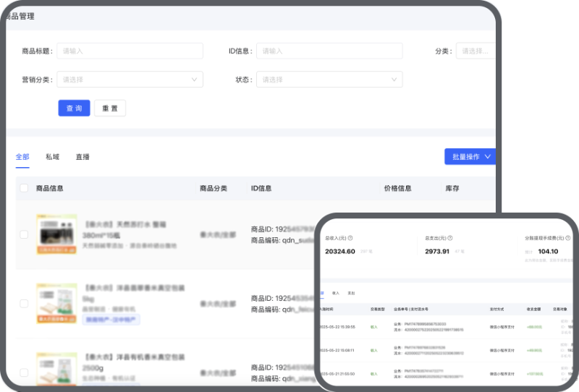Focus the ID信息 input field

329,51
